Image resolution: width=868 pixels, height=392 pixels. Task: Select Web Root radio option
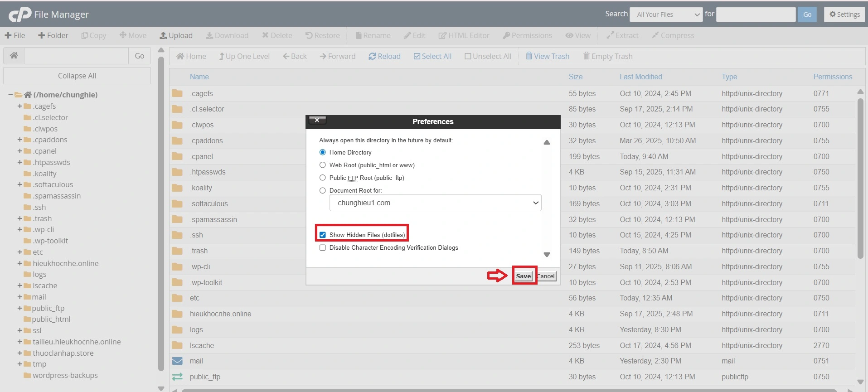click(323, 165)
